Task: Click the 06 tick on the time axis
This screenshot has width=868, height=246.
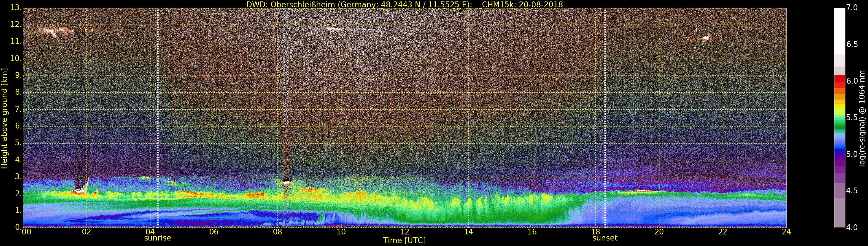Action: (214, 232)
